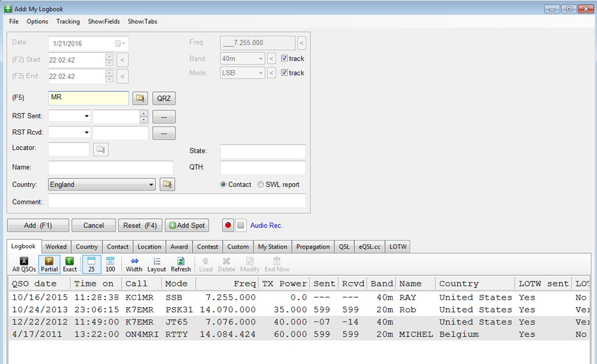Screen dimensions: 597x364
Task: Click the Comment input field
Action: pyautogui.click(x=177, y=201)
